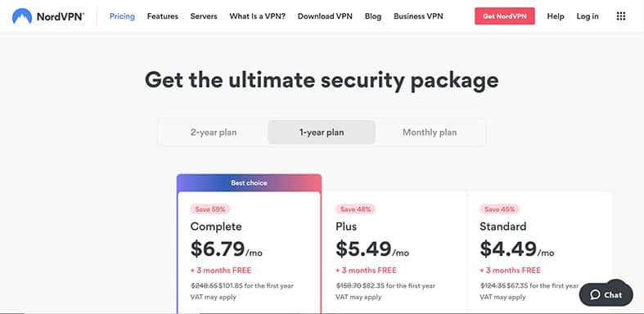Click the red Get NordVPN button
This screenshot has height=314, width=644.
point(505,16)
